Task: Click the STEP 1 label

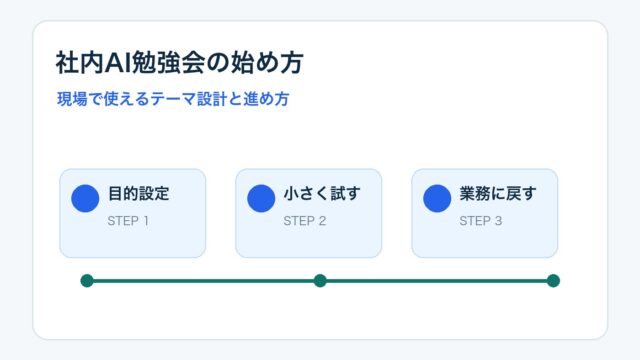Action: coord(128,221)
